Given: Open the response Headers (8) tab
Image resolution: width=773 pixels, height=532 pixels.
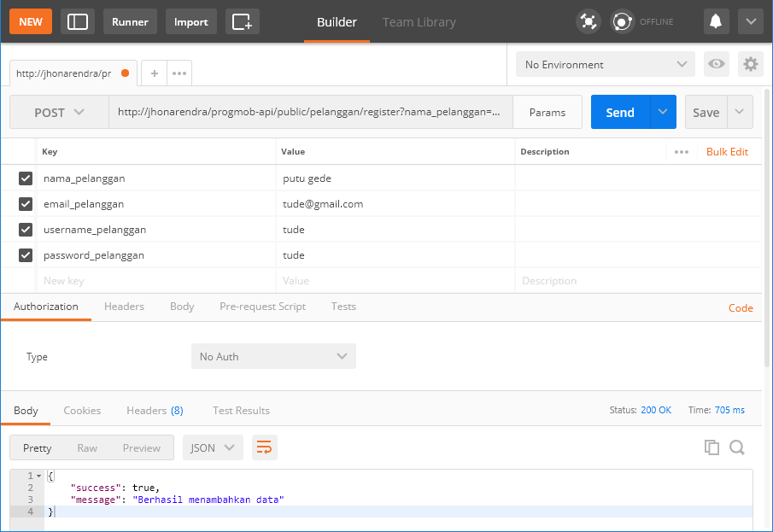Looking at the screenshot, I should pyautogui.click(x=155, y=411).
